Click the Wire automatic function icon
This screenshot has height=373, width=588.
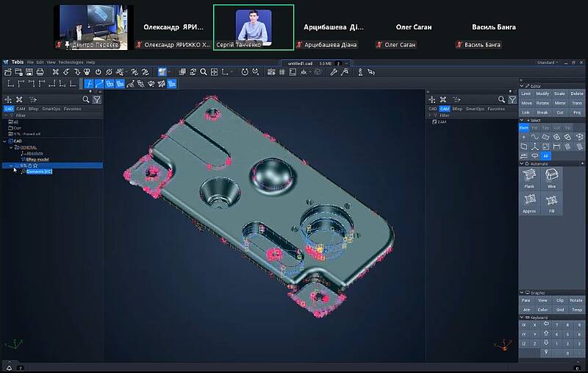[551, 177]
